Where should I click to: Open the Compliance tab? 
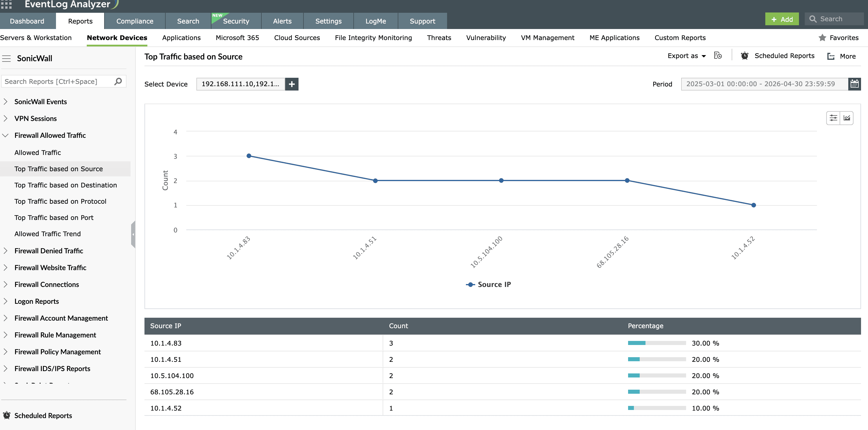pyautogui.click(x=135, y=21)
